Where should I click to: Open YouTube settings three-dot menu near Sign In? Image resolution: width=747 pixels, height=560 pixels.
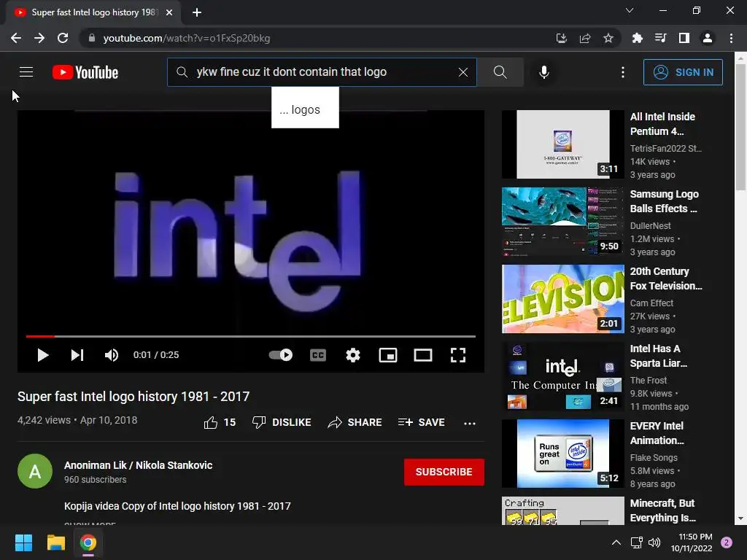click(623, 72)
